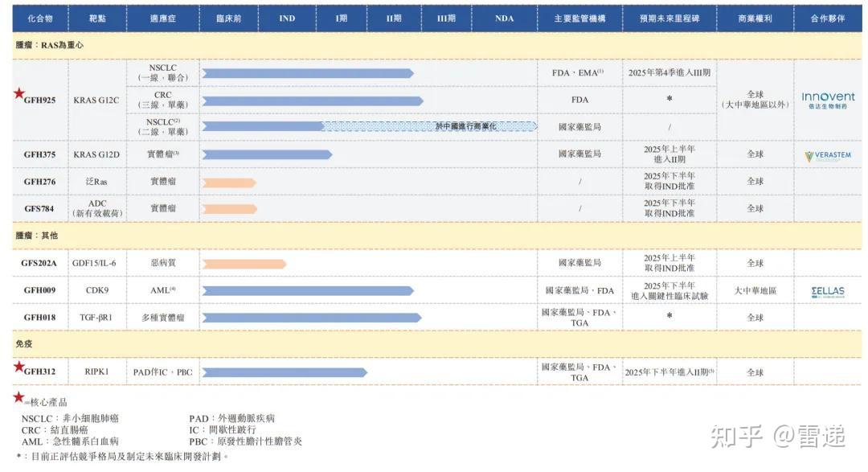Click the red star beside GFH925
The width and height of the screenshot is (868, 472).
(18, 94)
